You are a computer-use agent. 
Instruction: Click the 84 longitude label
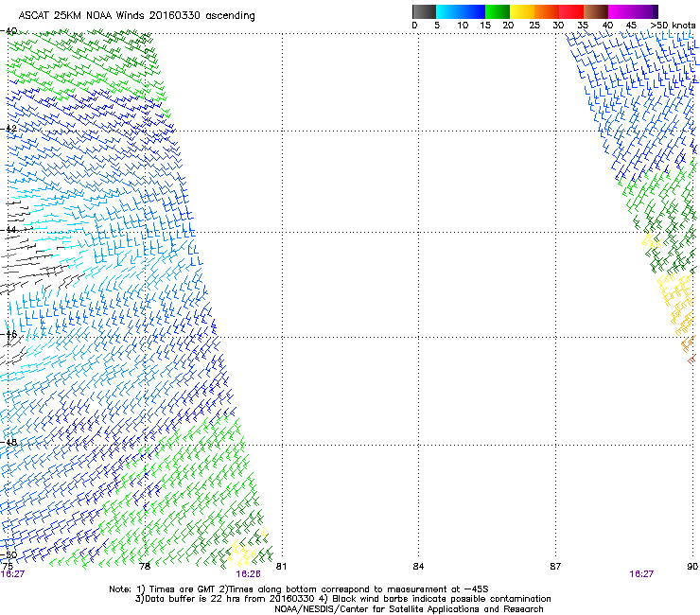[418, 567]
